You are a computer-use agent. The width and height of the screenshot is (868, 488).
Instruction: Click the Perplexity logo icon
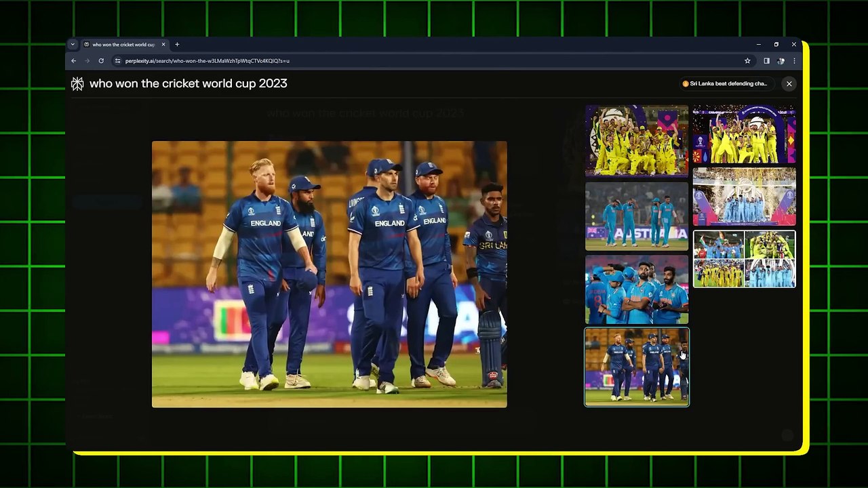point(77,83)
